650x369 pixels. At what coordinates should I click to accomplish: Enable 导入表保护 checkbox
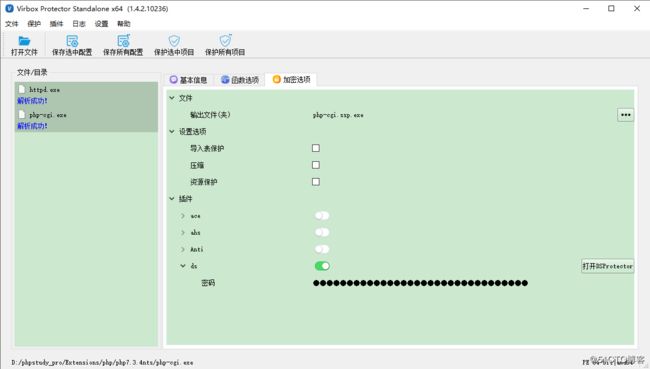[x=316, y=148]
